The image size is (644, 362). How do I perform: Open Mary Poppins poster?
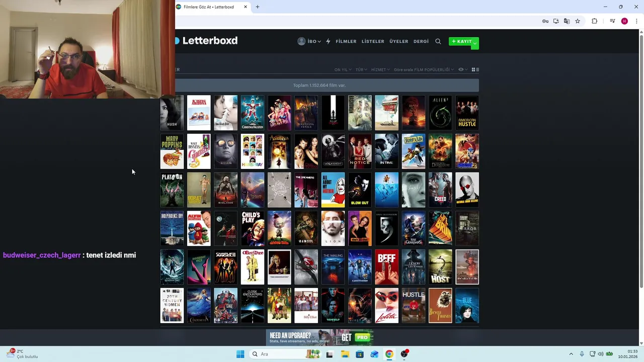(x=172, y=151)
